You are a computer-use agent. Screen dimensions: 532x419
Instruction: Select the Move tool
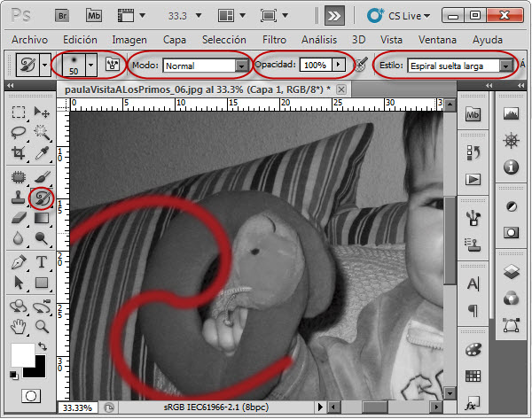coord(42,113)
